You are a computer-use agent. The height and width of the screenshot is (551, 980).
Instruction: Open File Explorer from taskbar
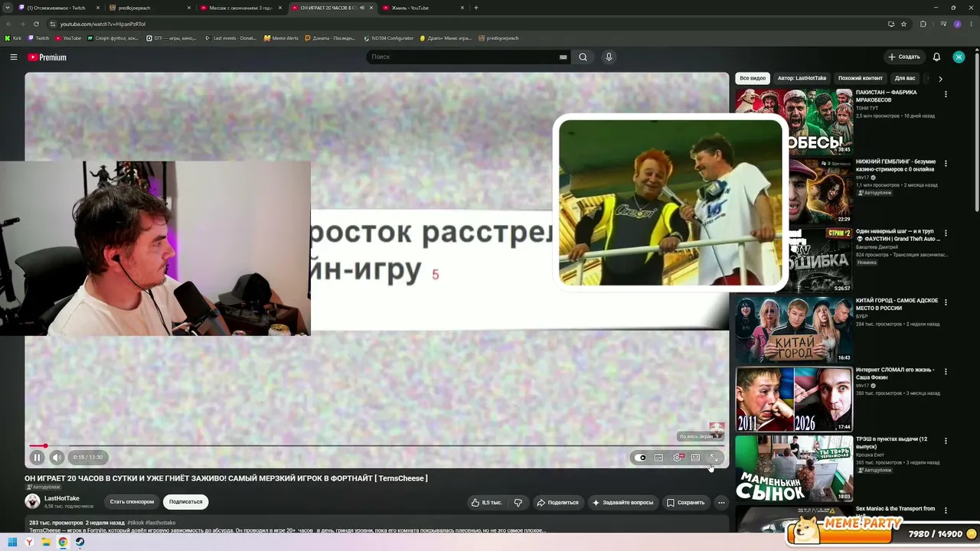coord(46,543)
